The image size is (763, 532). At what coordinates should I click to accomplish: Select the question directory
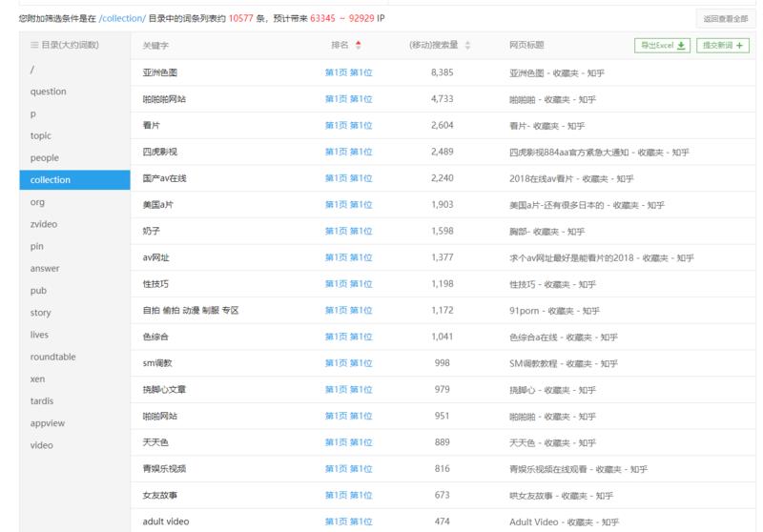(x=49, y=92)
